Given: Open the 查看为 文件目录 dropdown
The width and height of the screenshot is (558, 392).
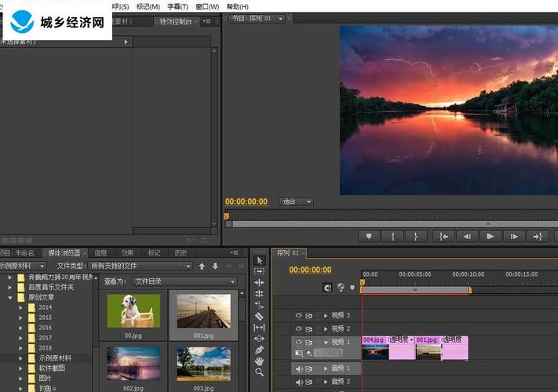Looking at the screenshot, I should click(184, 281).
